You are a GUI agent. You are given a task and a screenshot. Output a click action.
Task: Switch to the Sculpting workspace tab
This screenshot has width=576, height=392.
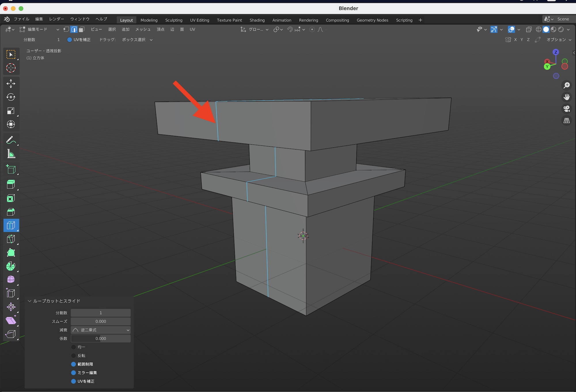click(174, 20)
